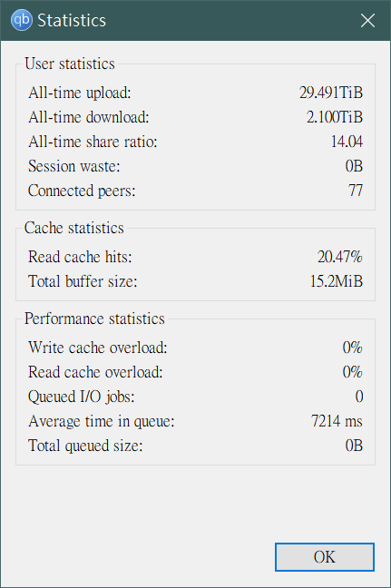Click the Total buffer size value 15.2MiB

337,281
